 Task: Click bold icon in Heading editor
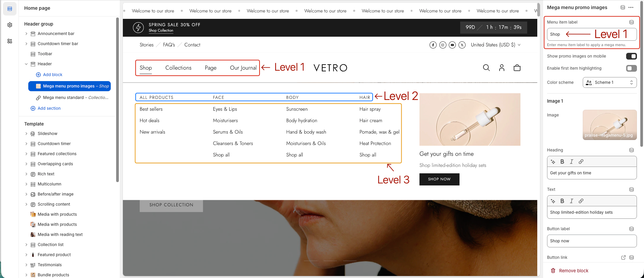(x=562, y=162)
